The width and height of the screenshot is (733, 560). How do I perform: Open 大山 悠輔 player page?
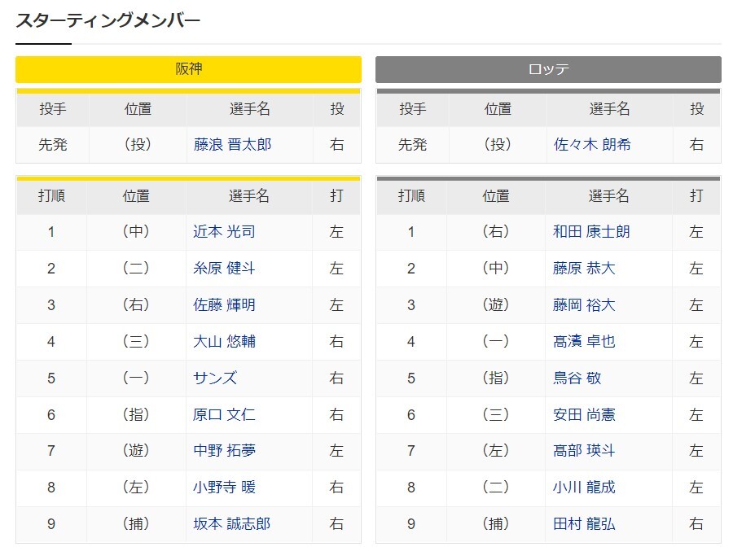tap(224, 341)
